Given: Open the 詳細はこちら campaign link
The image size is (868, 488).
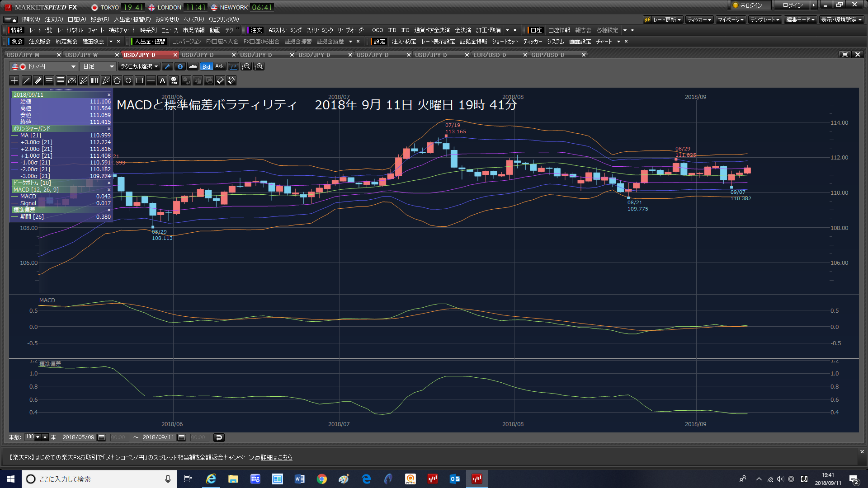Looking at the screenshot, I should point(276,457).
